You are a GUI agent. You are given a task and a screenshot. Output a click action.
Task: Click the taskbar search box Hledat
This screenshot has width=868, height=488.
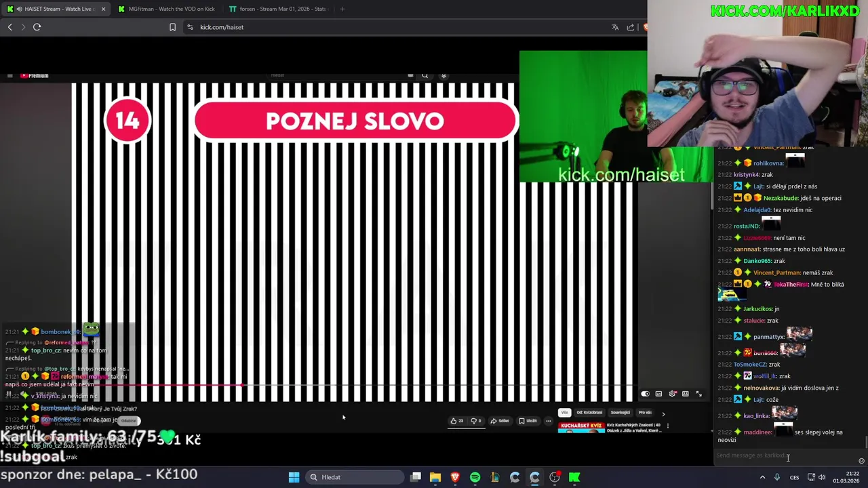[x=355, y=477]
